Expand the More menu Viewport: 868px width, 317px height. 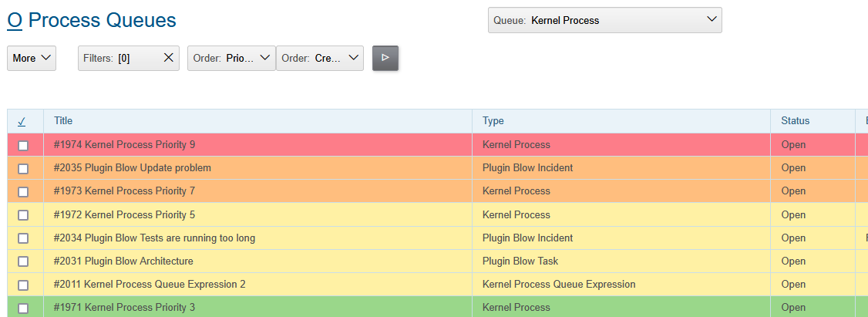pos(32,58)
